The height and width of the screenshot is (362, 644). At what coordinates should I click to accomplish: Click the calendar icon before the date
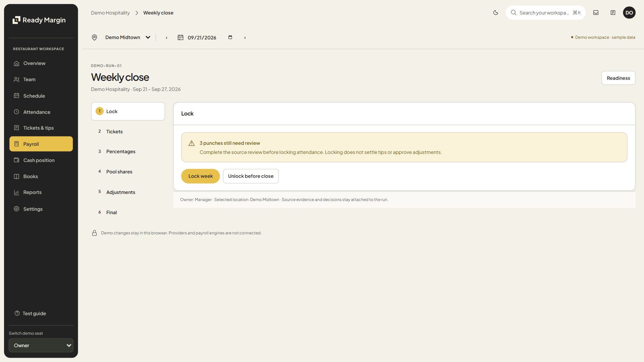pyautogui.click(x=180, y=37)
